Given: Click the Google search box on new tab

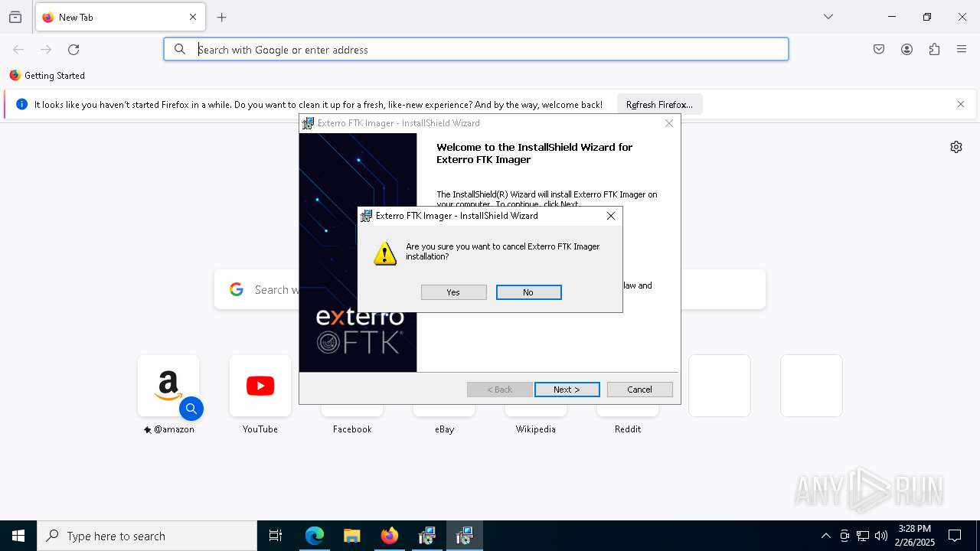Looking at the screenshot, I should click(490, 289).
